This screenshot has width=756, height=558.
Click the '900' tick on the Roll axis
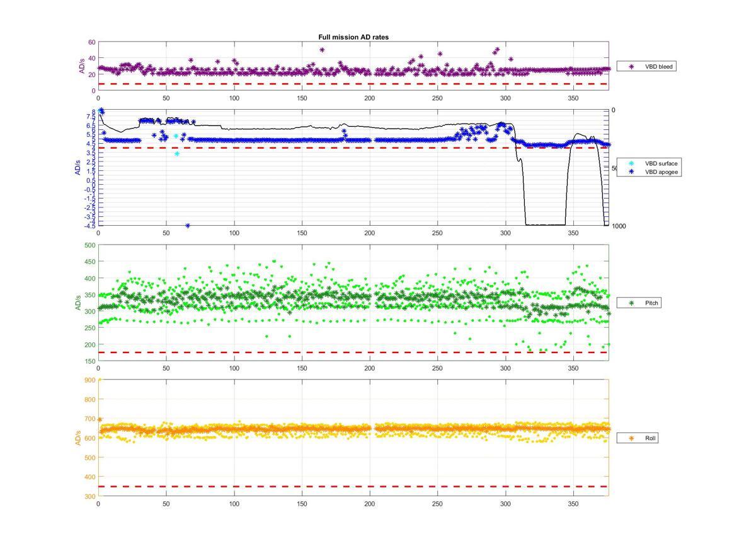tap(89, 380)
